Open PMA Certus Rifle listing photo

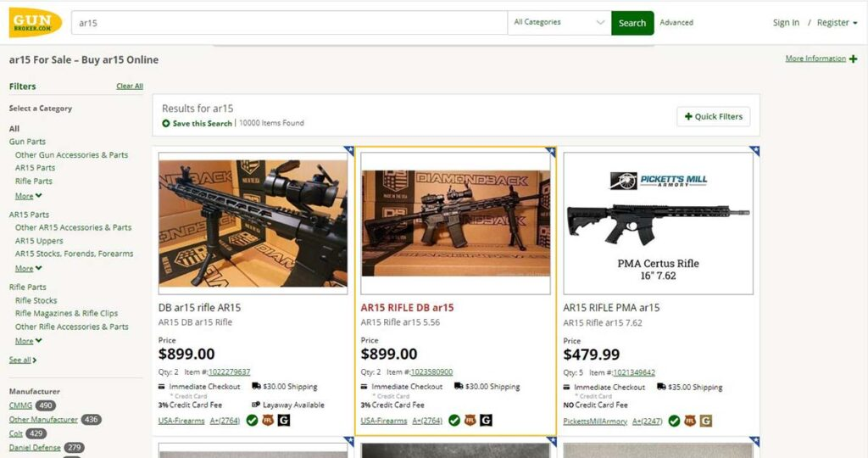(x=658, y=223)
